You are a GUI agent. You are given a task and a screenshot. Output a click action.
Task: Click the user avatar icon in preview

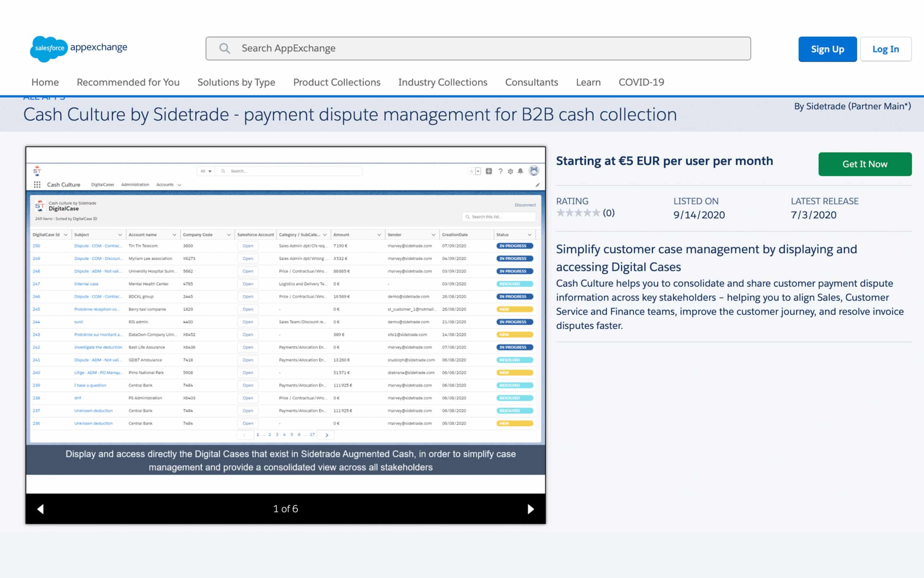tap(534, 171)
